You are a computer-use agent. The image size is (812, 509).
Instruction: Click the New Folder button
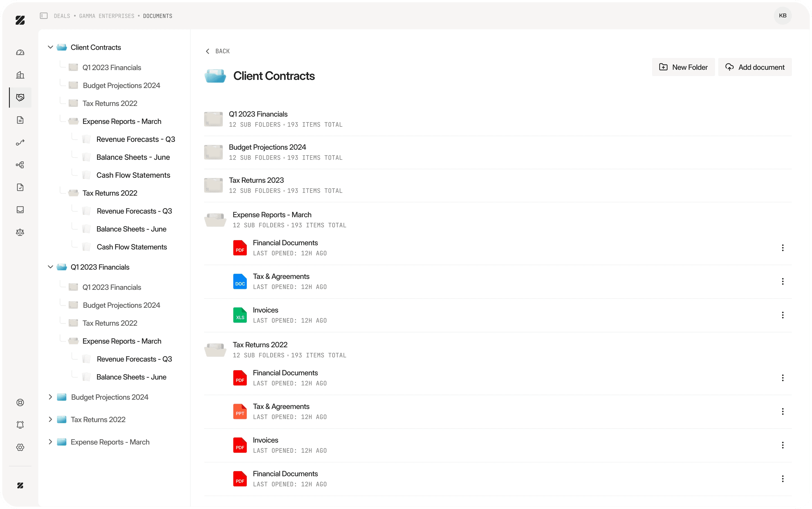683,67
